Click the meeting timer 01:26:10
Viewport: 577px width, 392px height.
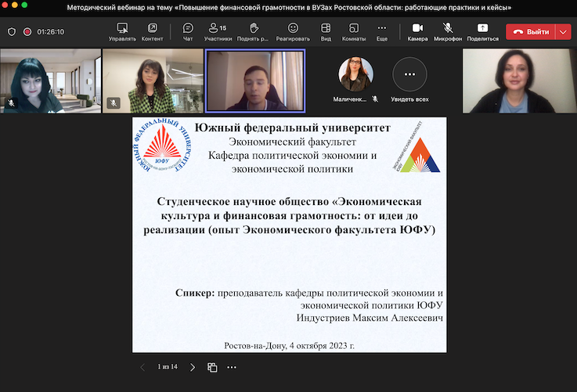click(x=51, y=32)
